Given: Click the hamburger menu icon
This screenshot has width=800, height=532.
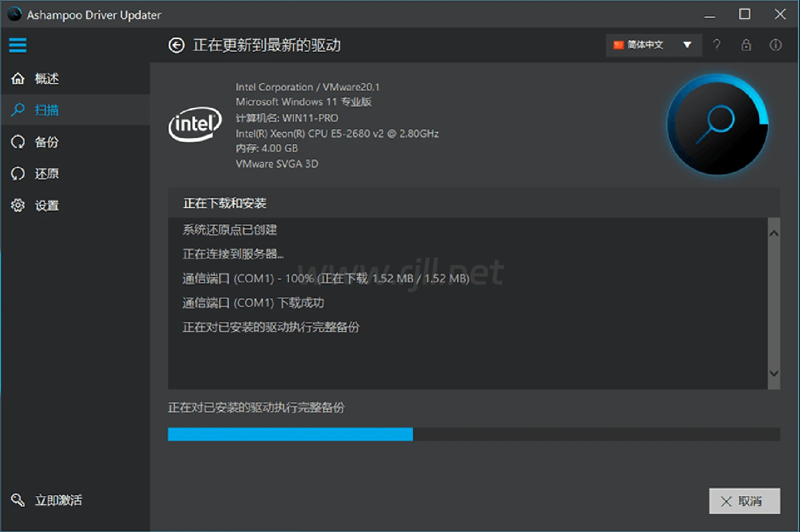Looking at the screenshot, I should (x=17, y=45).
